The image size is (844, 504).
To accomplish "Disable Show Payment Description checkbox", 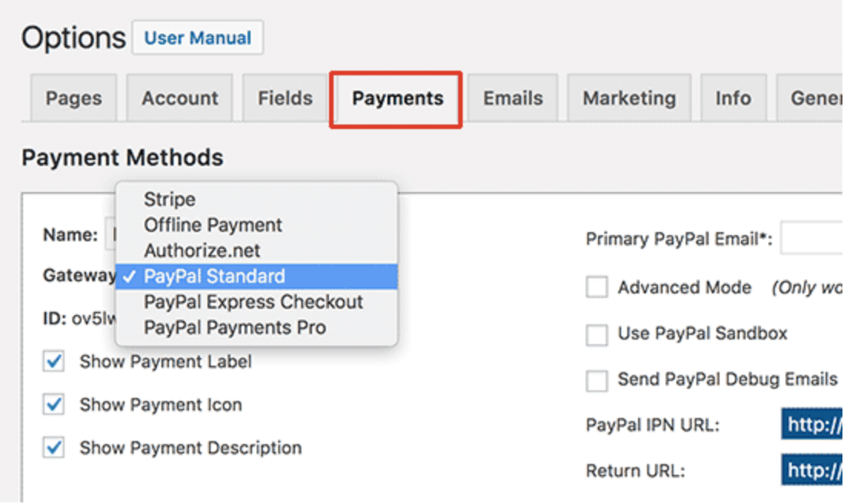I will tap(54, 448).
